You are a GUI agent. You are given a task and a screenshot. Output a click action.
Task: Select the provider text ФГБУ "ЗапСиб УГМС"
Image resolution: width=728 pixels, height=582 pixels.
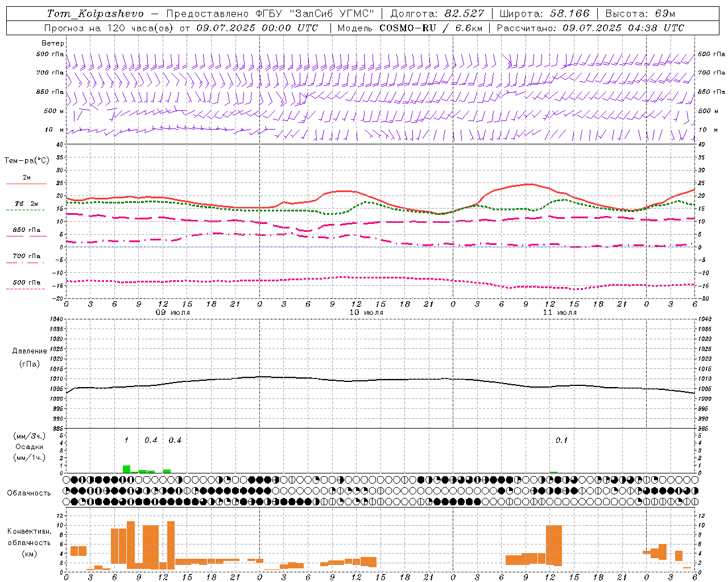pos(315,14)
